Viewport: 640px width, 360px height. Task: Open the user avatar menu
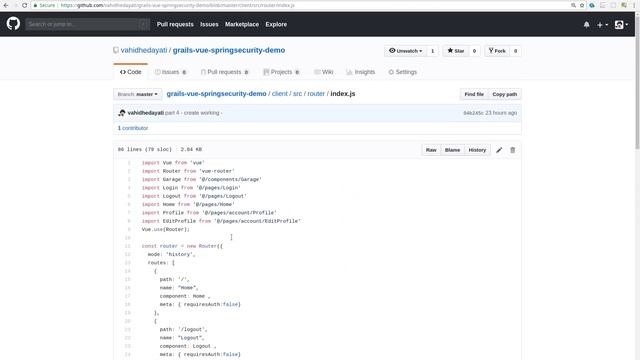[621, 25]
